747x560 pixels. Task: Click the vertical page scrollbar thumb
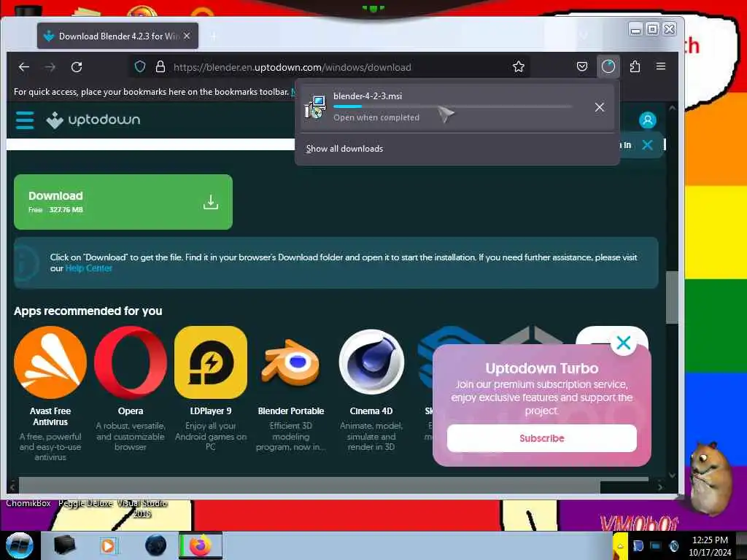coord(672,297)
